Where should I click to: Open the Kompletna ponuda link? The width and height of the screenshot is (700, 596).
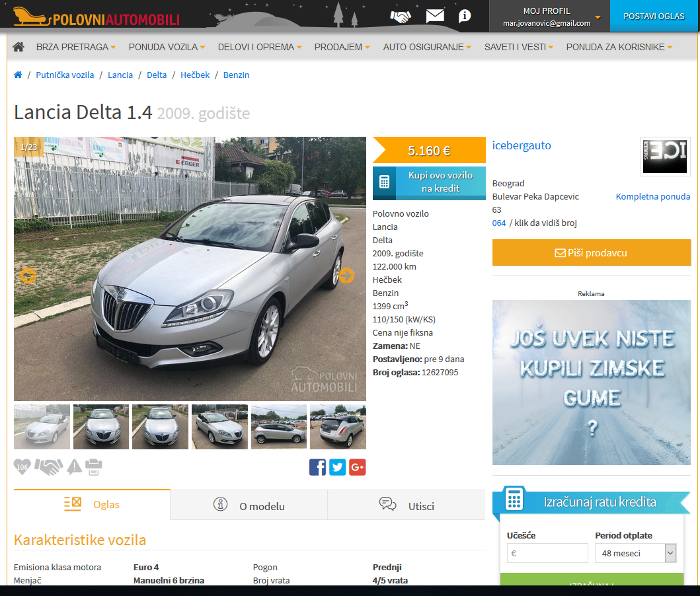tap(653, 197)
